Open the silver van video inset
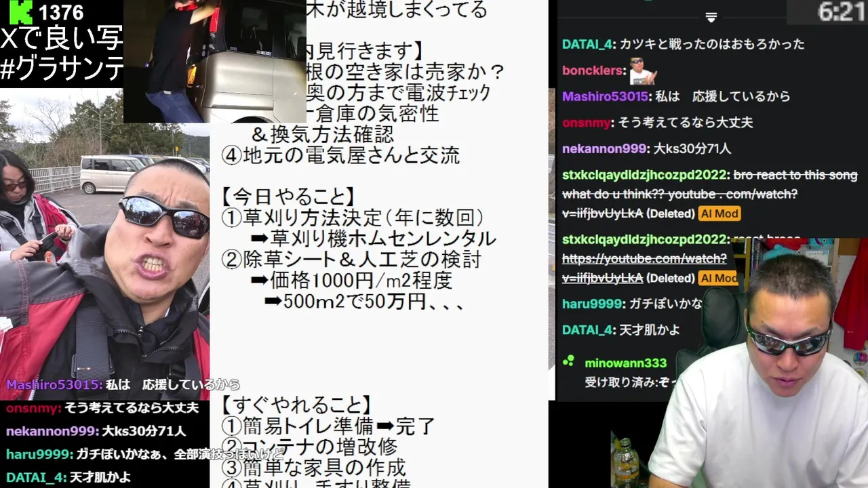This screenshot has height=488, width=868. click(215, 61)
